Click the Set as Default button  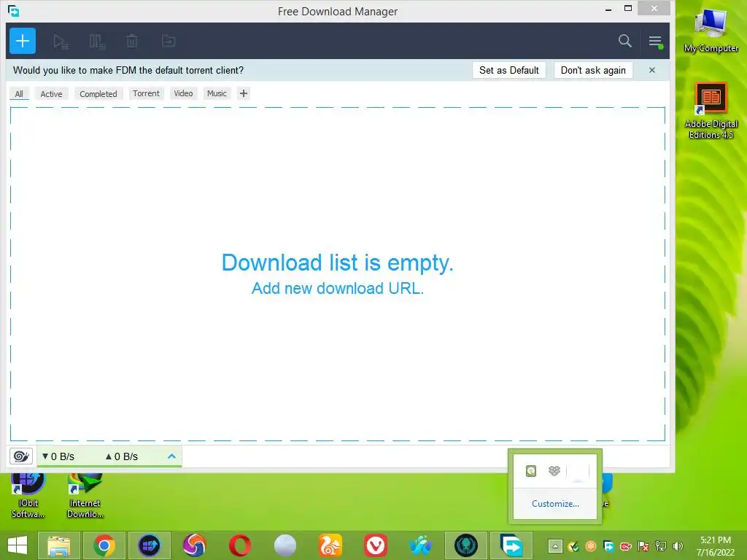click(x=508, y=70)
